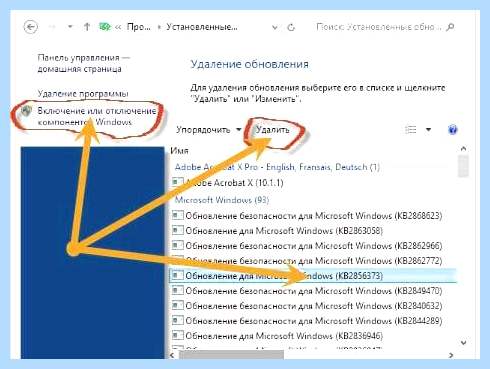Click the Back navigation arrow

31,27
